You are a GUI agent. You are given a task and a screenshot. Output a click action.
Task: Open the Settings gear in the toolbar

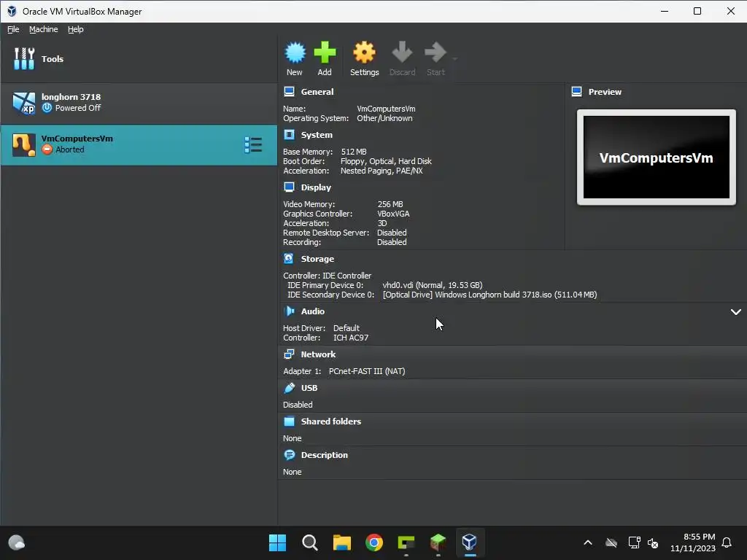coord(365,52)
